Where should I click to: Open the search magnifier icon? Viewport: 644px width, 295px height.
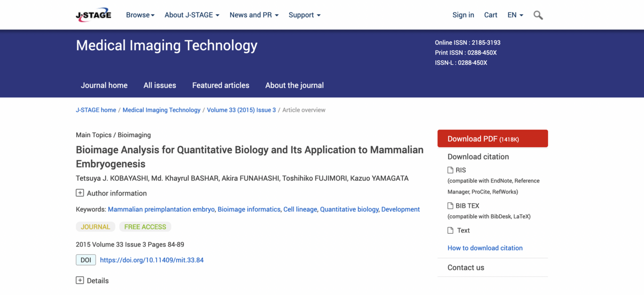538,15
